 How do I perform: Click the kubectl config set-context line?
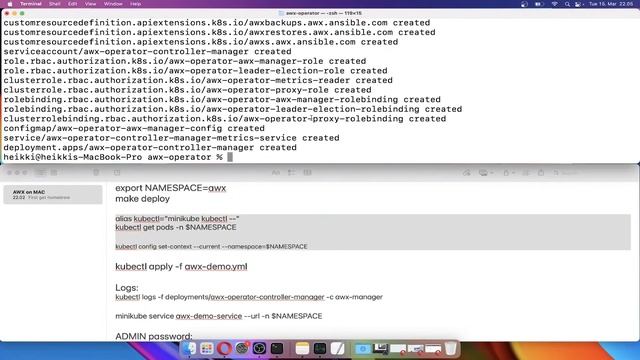click(x=211, y=247)
